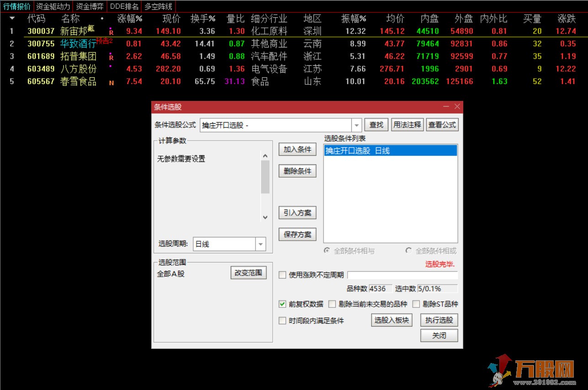Close 条件选股 dialog with X icon

(457, 106)
